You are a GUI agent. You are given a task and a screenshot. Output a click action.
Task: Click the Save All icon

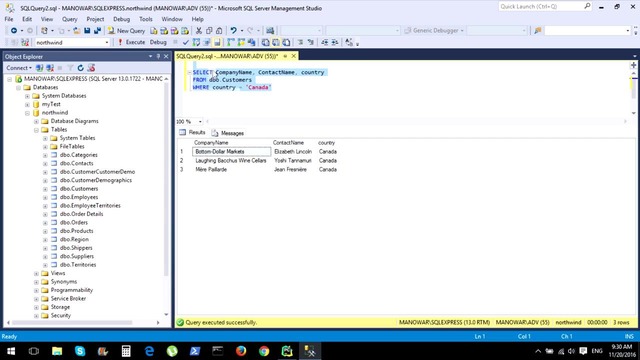tap(97, 31)
